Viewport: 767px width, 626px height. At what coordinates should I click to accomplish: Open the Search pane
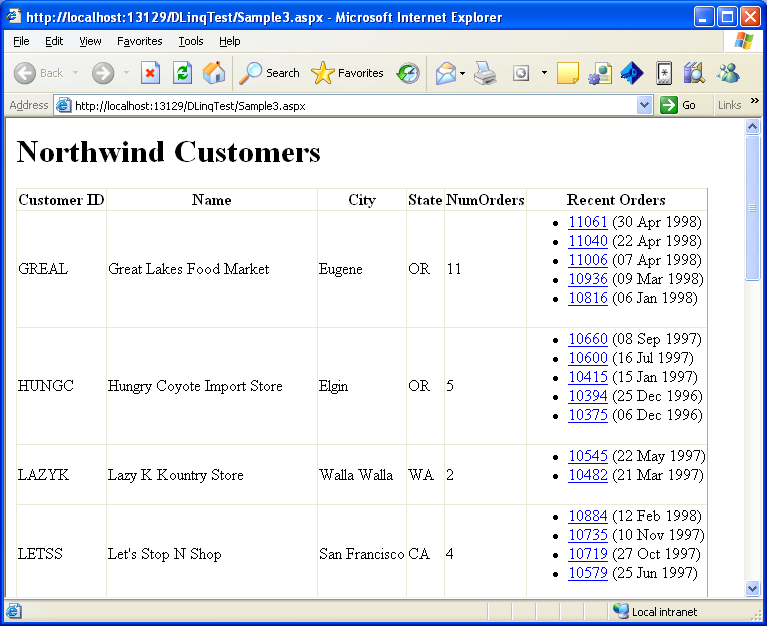(x=270, y=73)
